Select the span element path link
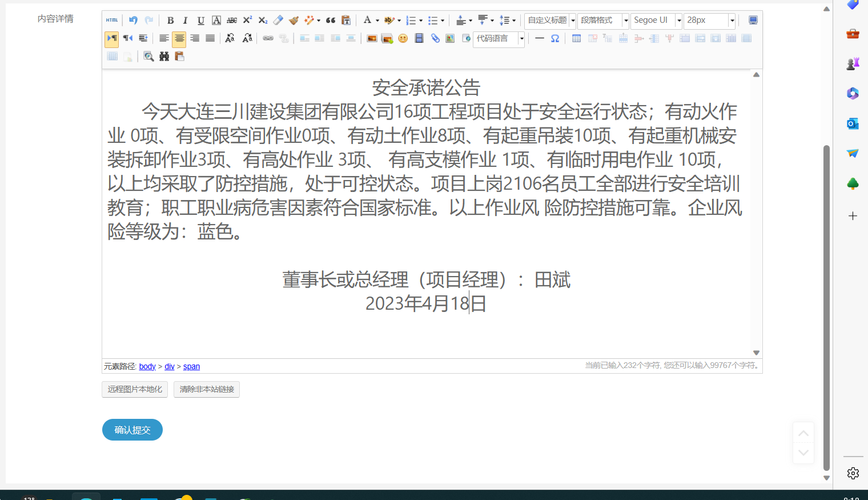The image size is (868, 500). (191, 366)
